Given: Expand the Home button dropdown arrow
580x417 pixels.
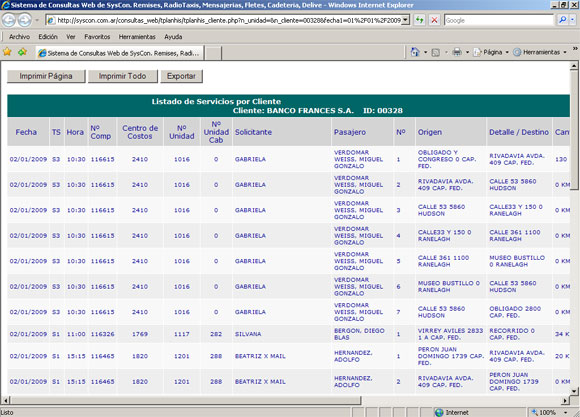Looking at the screenshot, I should 425,52.
